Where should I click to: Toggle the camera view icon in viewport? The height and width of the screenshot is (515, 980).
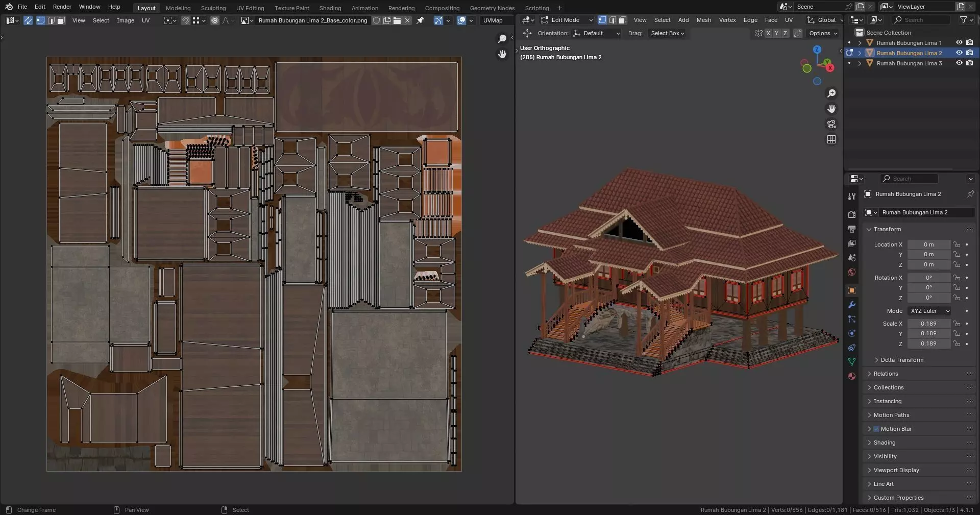(831, 124)
